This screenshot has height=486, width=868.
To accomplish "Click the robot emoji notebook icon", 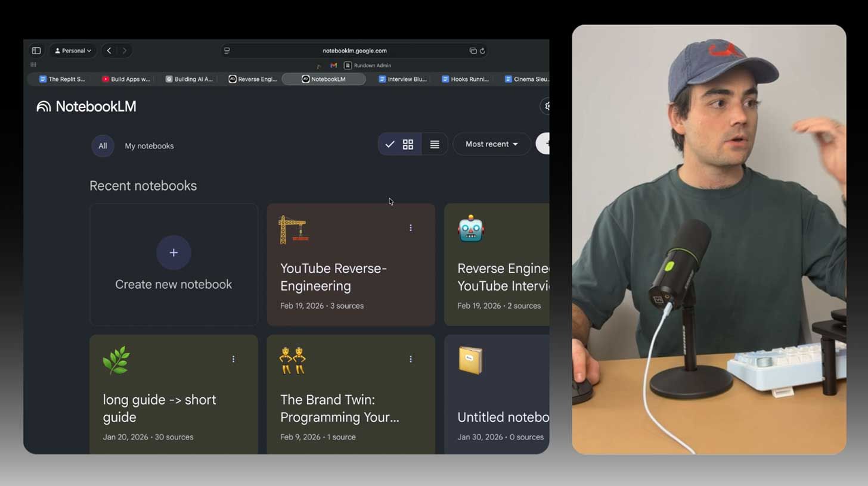I will (x=471, y=229).
